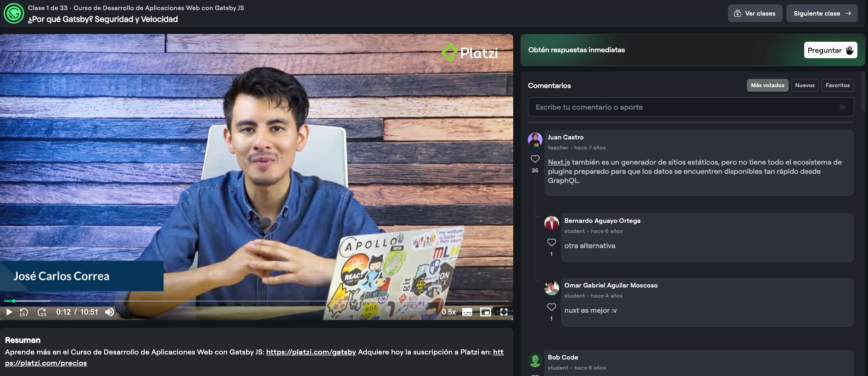Click the Resumen heading
This screenshot has width=868, height=376.
point(22,340)
